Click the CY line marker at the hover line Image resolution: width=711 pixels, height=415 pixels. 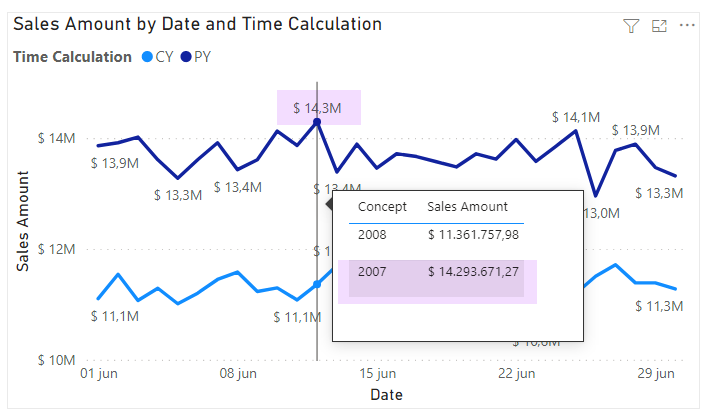tap(317, 284)
